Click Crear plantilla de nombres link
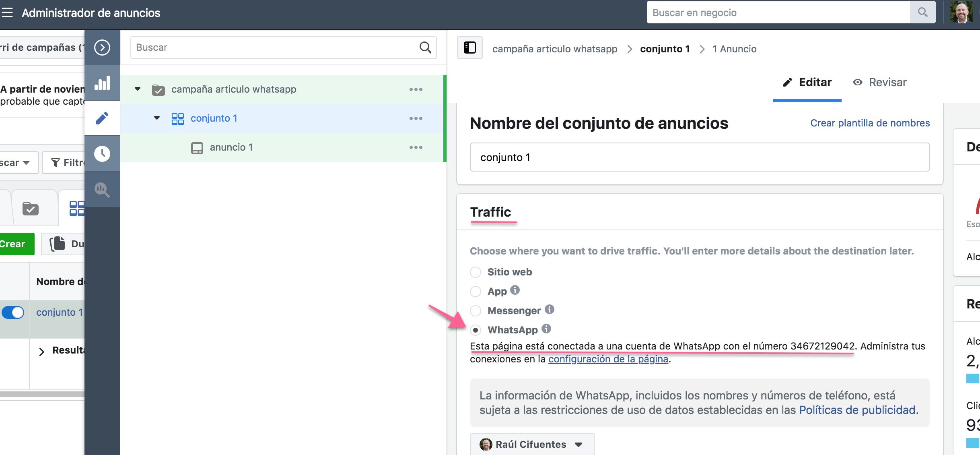This screenshot has height=455, width=980. pyautogui.click(x=870, y=123)
